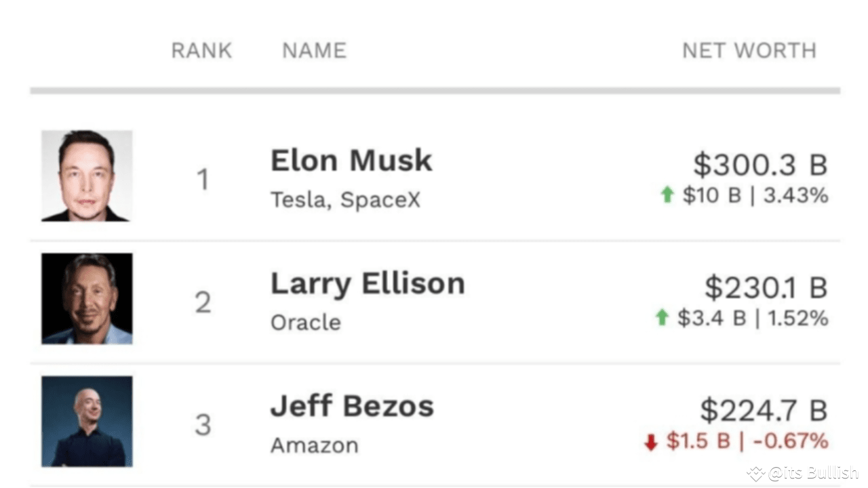Click the $300.3 B net worth value
868x488 pixels.
760,165
